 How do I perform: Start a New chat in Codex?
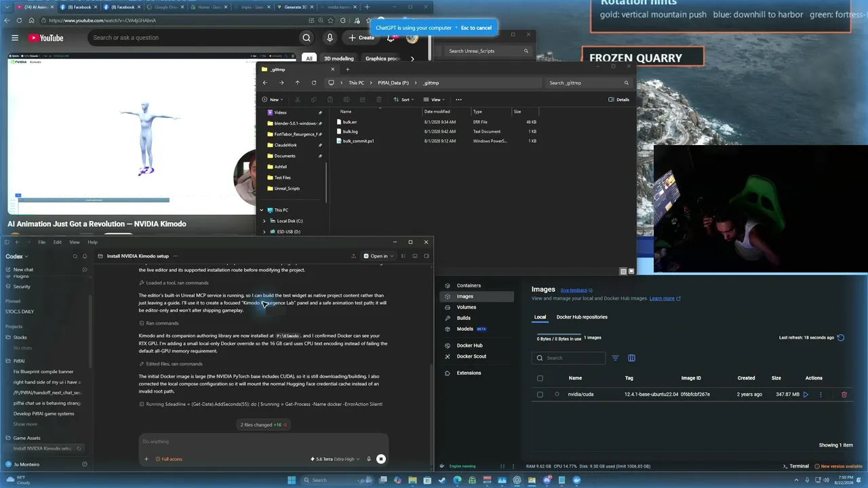[23, 270]
